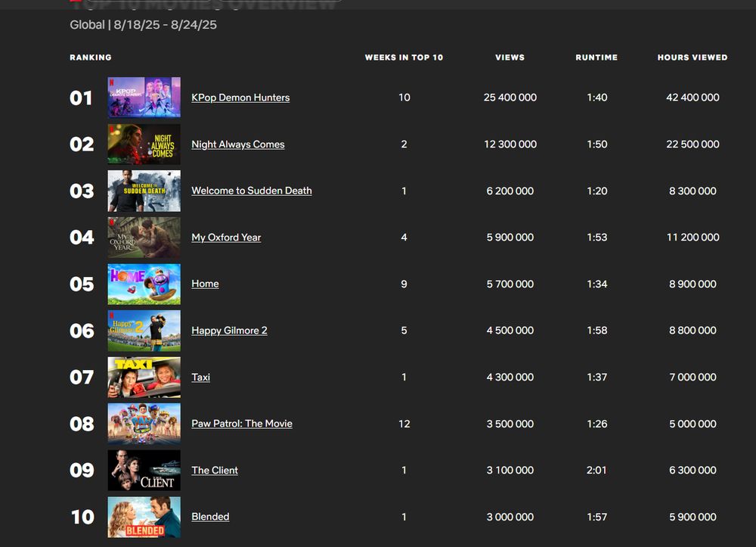The image size is (756, 547).
Task: Click the rank number 02
Action: (82, 145)
